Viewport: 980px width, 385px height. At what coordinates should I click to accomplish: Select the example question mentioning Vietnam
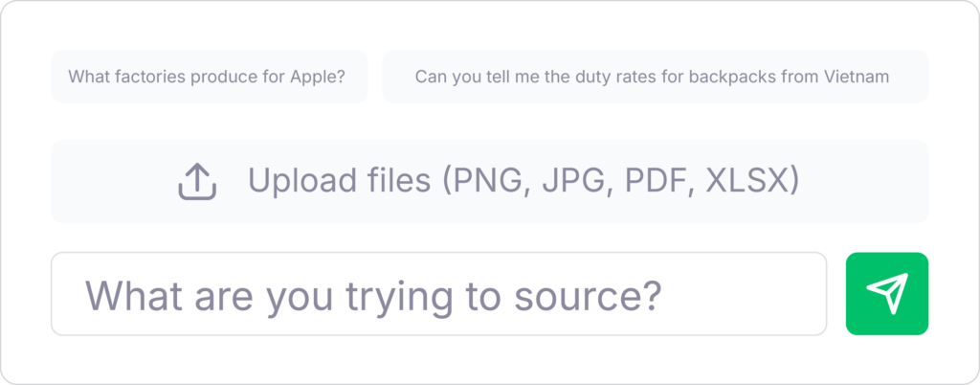[654, 77]
